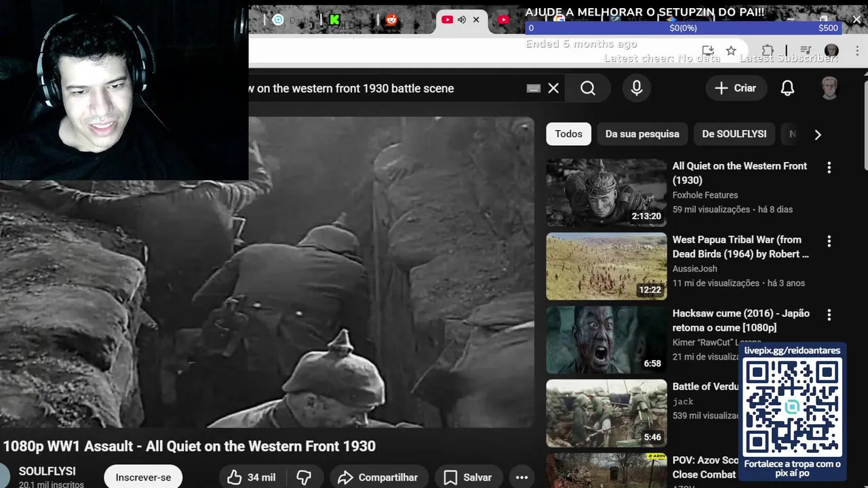Click Hacksaw cume (2016) video title

pos(741,321)
